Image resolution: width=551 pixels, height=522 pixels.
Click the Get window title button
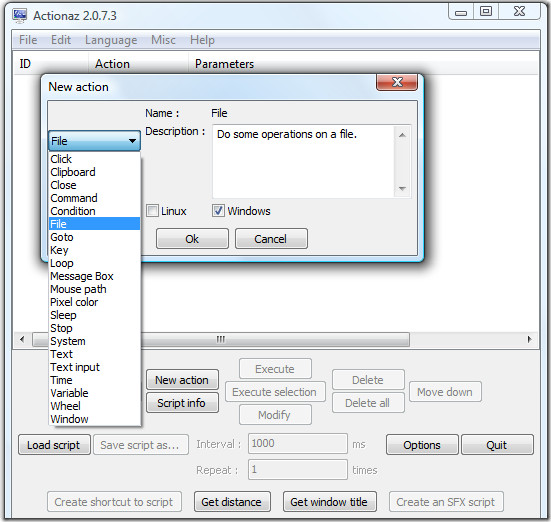pos(329,502)
